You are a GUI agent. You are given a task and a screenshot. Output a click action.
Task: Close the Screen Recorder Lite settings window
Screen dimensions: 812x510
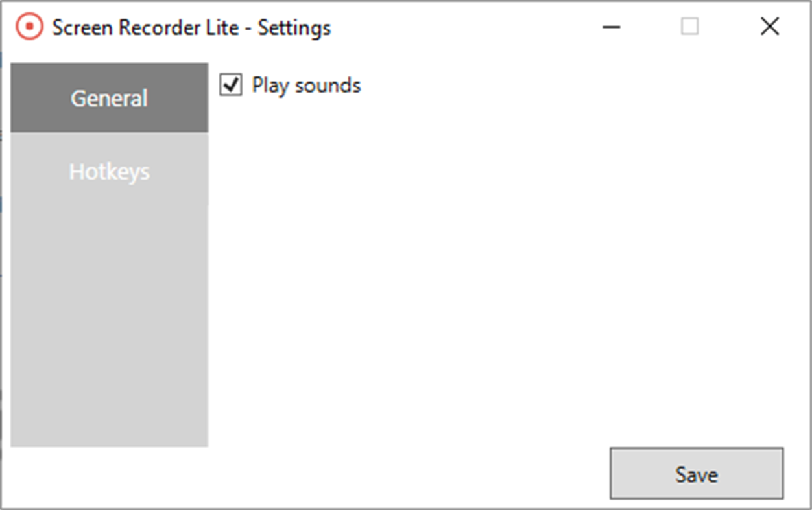pyautogui.click(x=769, y=27)
